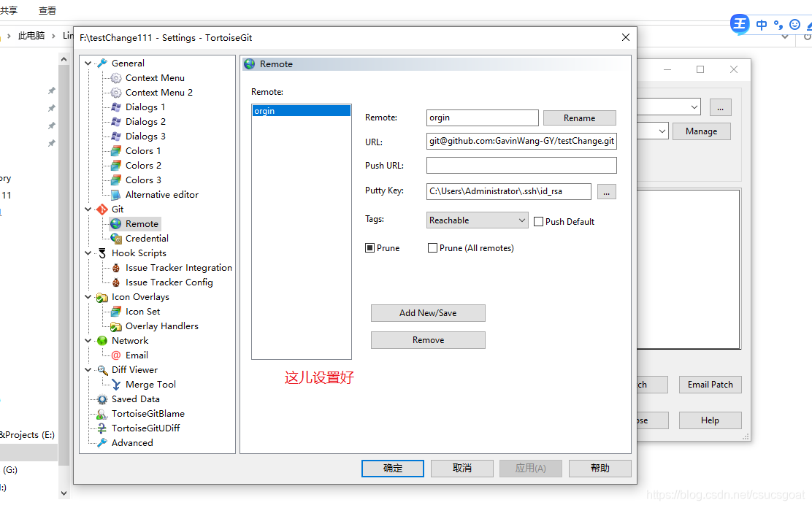Open the Tags Reachable dropdown
The image size is (812, 508).
[x=477, y=220]
